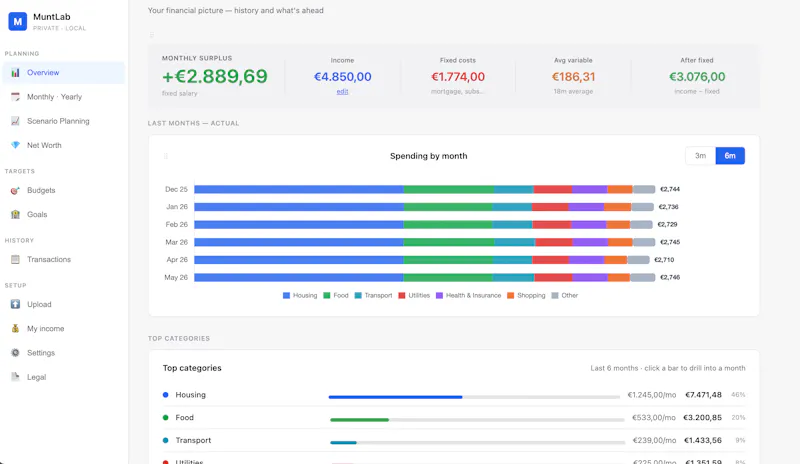Open the Overview page

(x=64, y=72)
